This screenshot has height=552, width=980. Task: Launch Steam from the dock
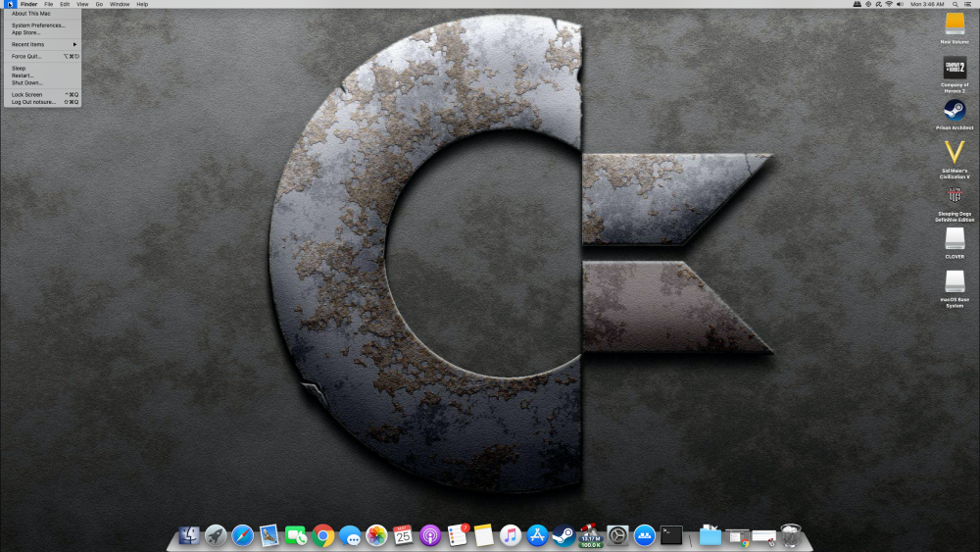(x=563, y=535)
